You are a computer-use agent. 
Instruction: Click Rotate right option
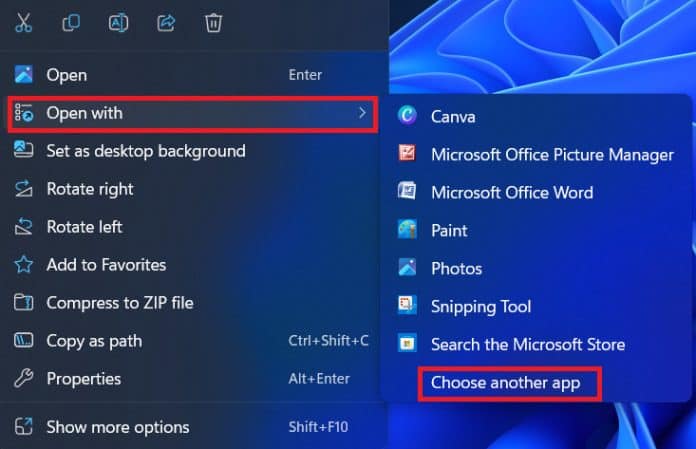pyautogui.click(x=89, y=189)
